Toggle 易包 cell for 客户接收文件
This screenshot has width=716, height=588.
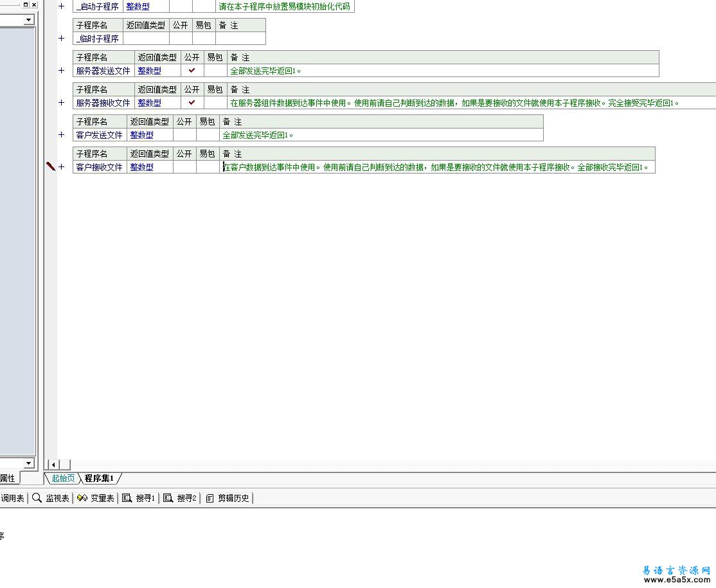coord(208,167)
